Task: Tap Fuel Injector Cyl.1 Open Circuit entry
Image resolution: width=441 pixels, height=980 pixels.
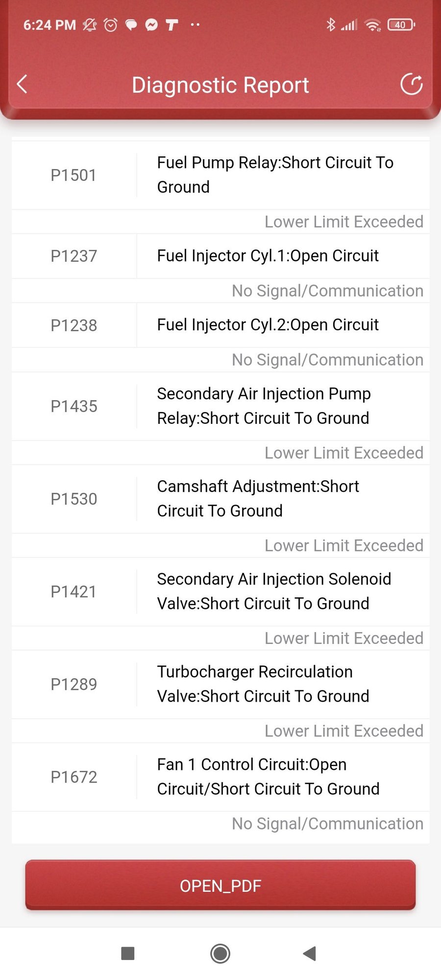Action: (268, 256)
